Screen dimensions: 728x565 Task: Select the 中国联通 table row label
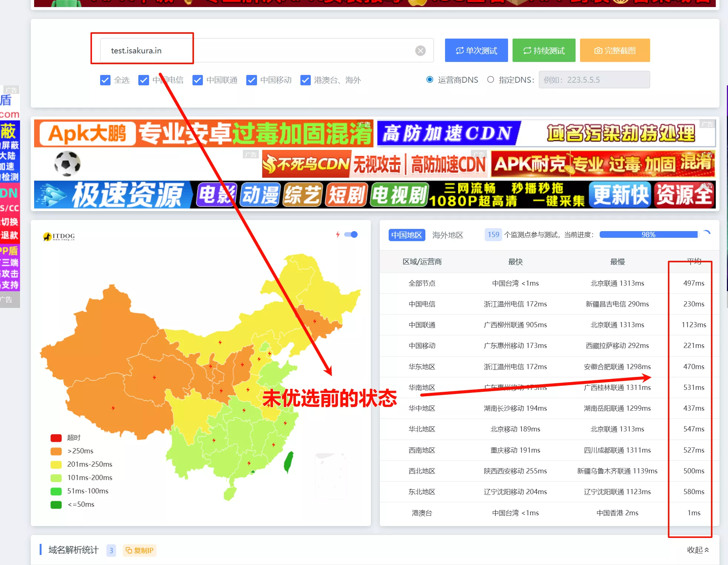(x=422, y=325)
